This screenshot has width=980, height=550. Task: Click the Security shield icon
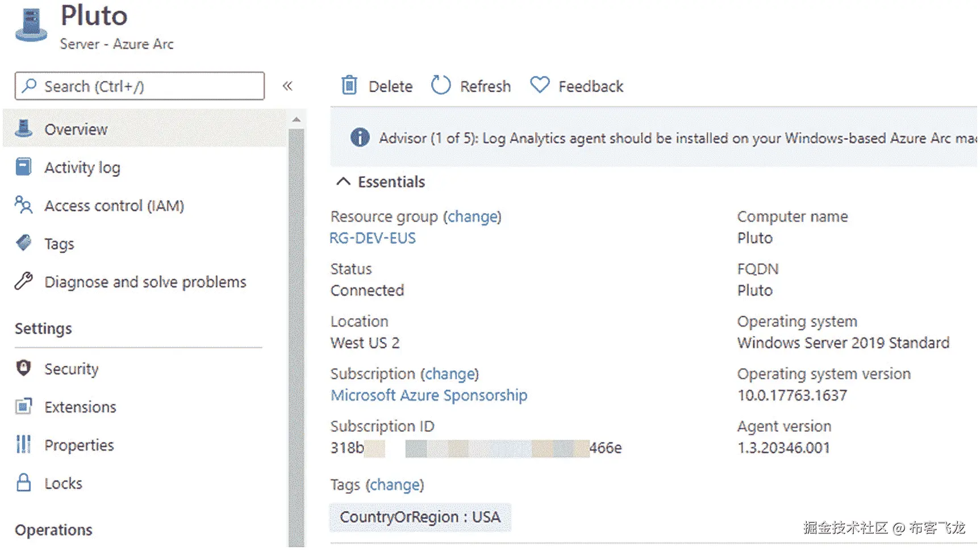tap(23, 368)
